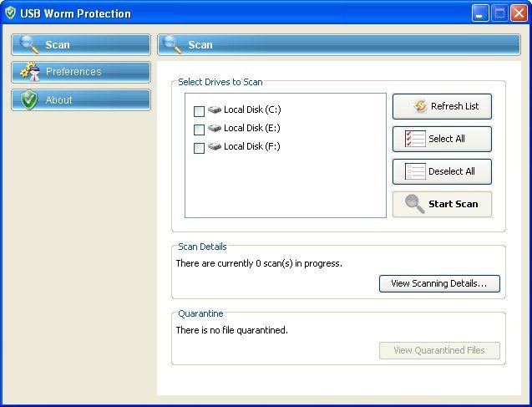This screenshot has height=407, width=532.
Task: Click the Local Disk (F:) drive icon
Action: click(215, 146)
